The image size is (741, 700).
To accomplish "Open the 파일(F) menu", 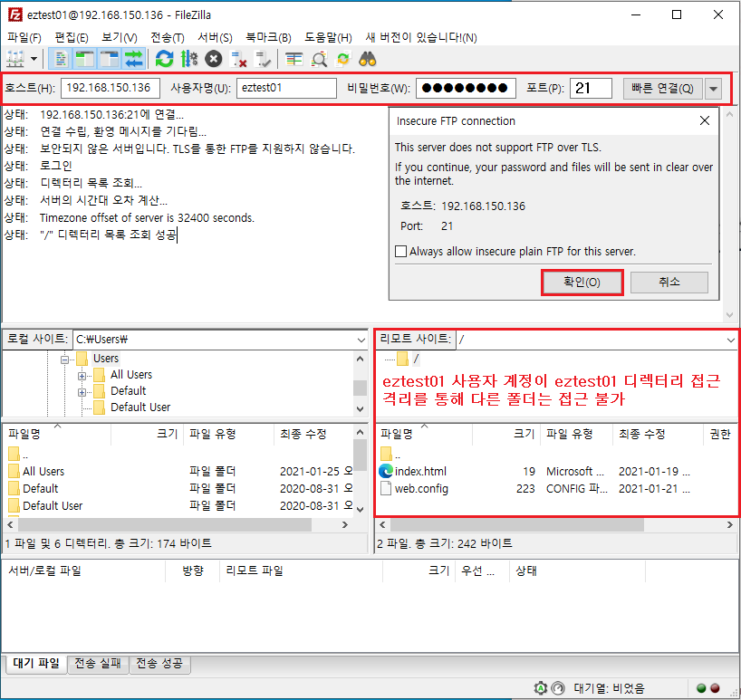I will click(24, 37).
